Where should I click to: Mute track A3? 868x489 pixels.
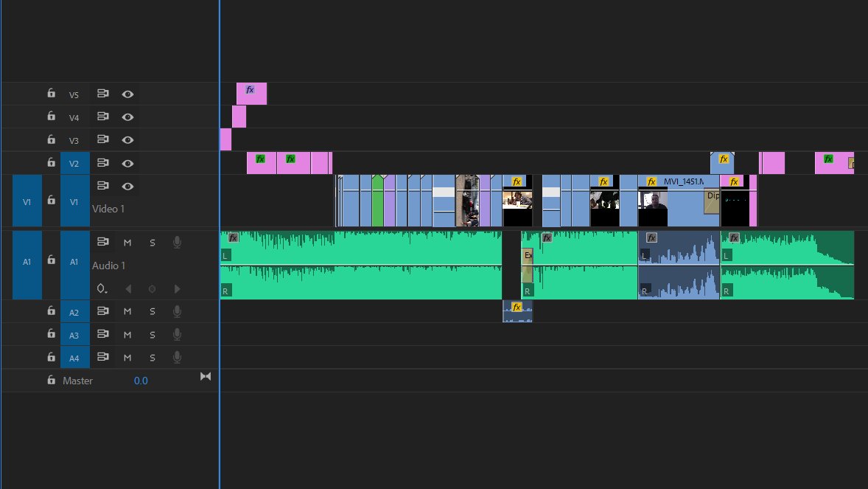click(x=127, y=335)
